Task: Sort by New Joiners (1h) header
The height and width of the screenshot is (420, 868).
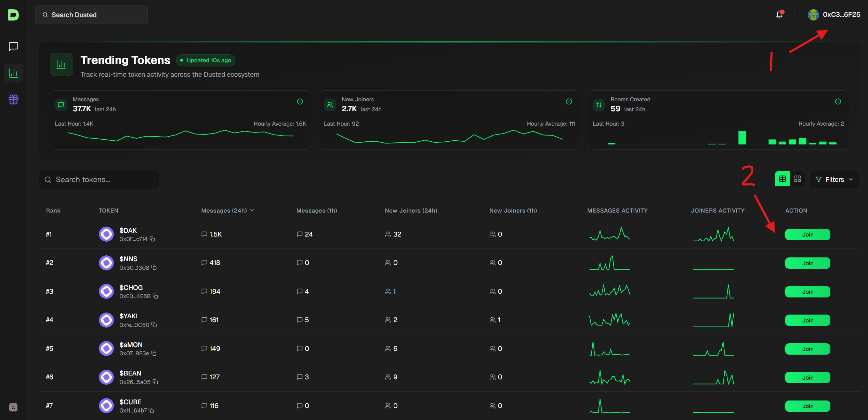Action: coord(513,211)
